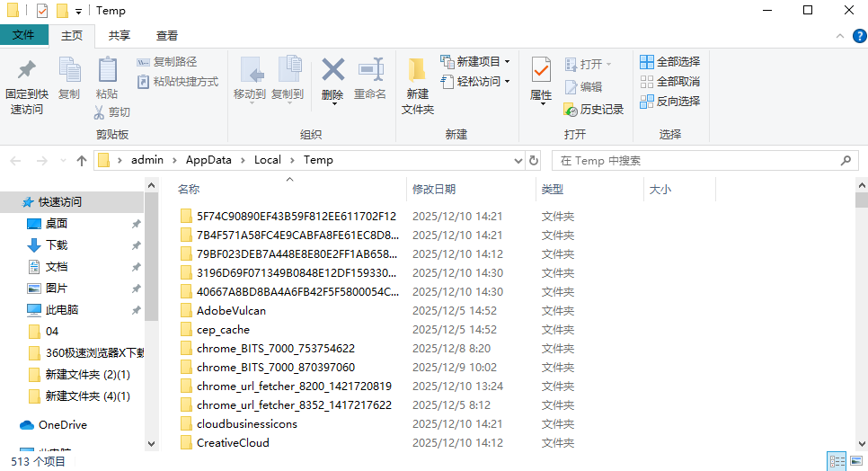Select folder 04 in the navigation pane
The width and height of the screenshot is (868, 471).
pos(51,332)
